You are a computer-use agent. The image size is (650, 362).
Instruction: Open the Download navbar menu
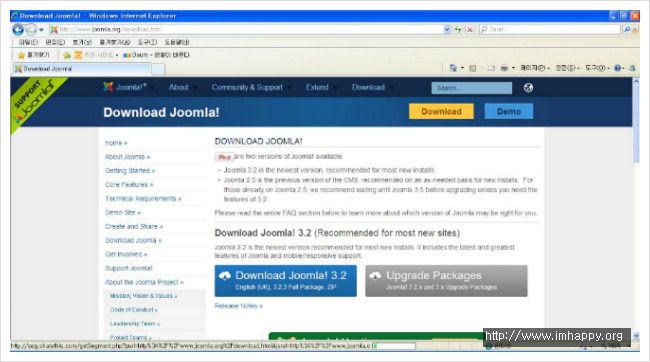[x=369, y=87]
